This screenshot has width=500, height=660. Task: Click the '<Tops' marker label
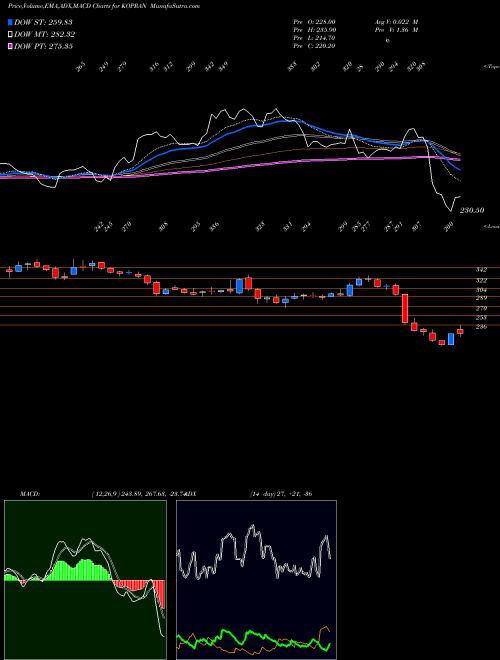(491, 67)
